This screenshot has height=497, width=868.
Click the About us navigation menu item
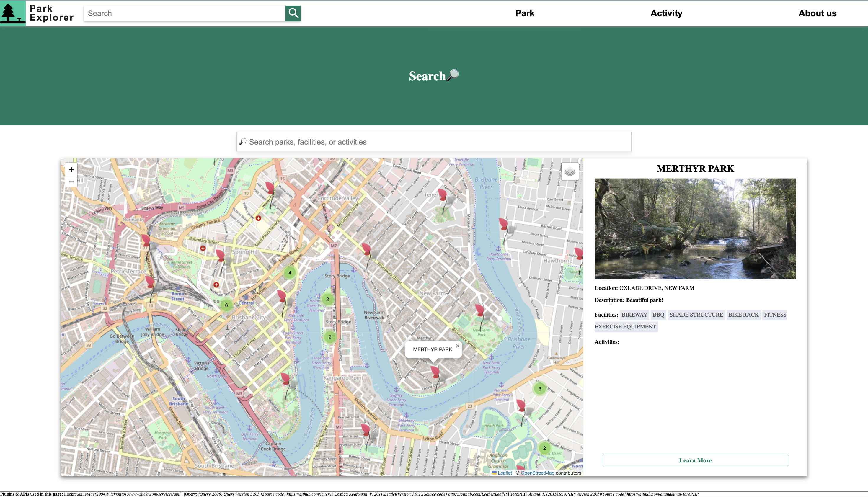point(817,13)
